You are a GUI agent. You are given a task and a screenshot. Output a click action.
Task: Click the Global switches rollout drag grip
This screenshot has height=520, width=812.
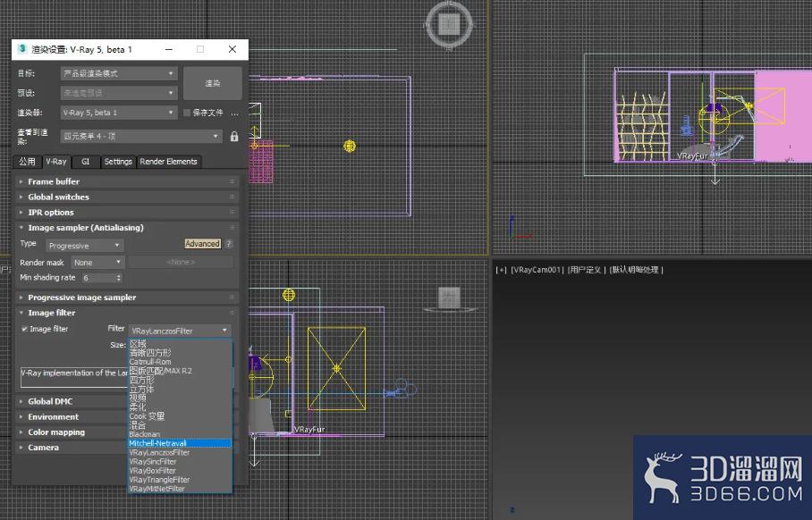click(x=232, y=197)
